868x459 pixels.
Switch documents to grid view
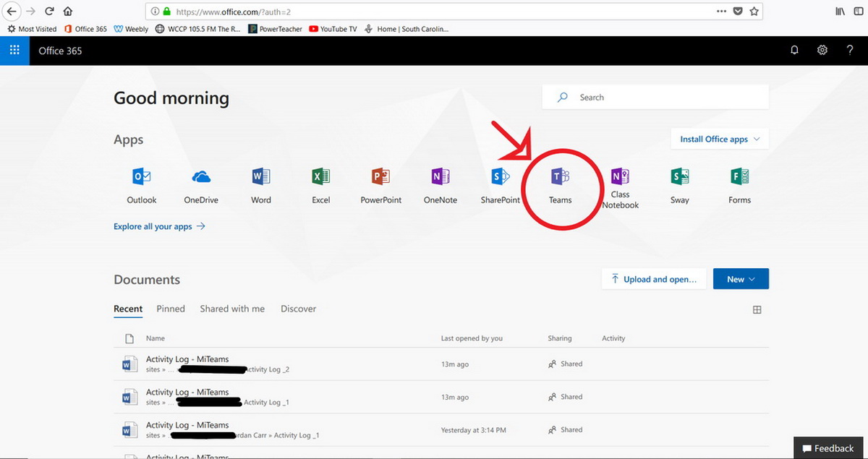point(757,309)
